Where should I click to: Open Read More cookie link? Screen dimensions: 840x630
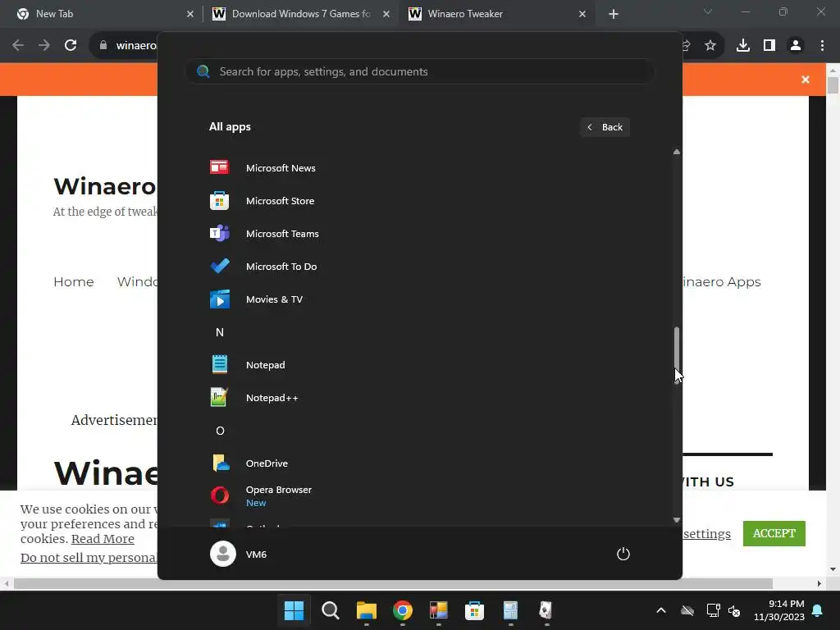(x=103, y=539)
